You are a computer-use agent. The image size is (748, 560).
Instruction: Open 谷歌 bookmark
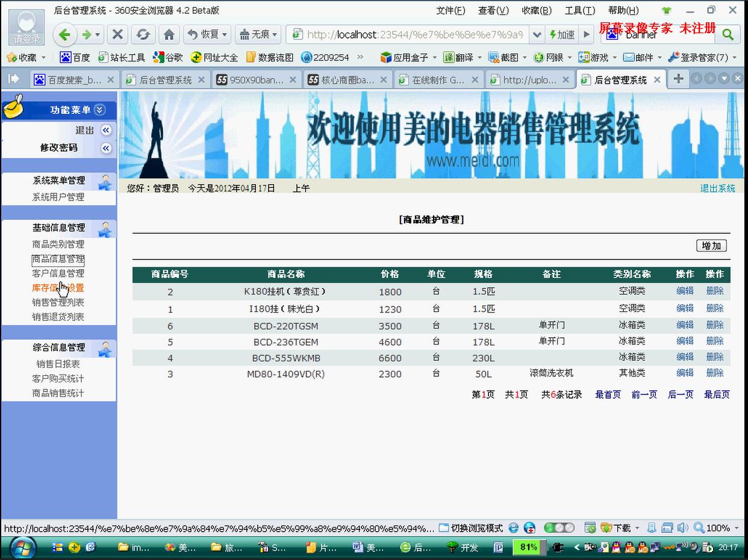coord(168,57)
